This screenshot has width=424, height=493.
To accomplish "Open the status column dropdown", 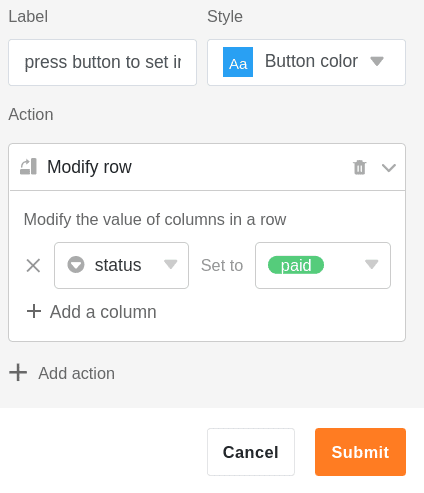I will click(121, 265).
